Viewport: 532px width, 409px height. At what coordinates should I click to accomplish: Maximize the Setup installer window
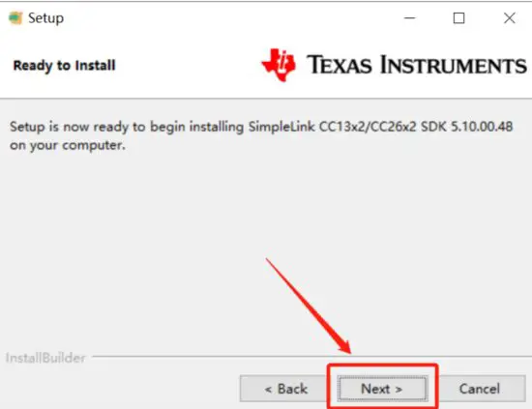[458, 18]
